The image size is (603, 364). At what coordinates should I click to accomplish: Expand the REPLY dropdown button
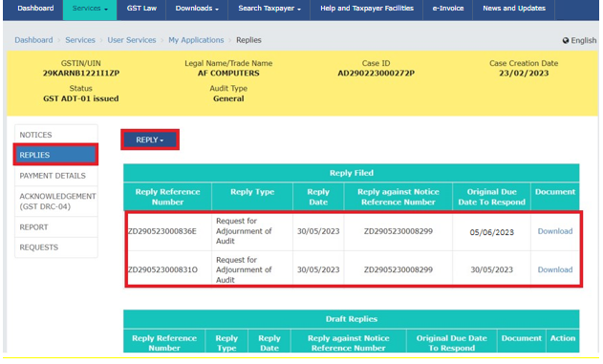[150, 139]
